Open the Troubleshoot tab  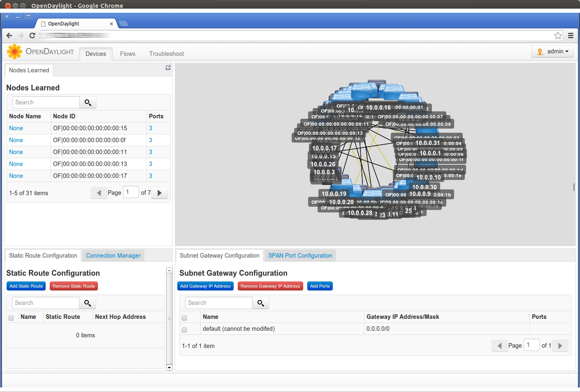[167, 54]
